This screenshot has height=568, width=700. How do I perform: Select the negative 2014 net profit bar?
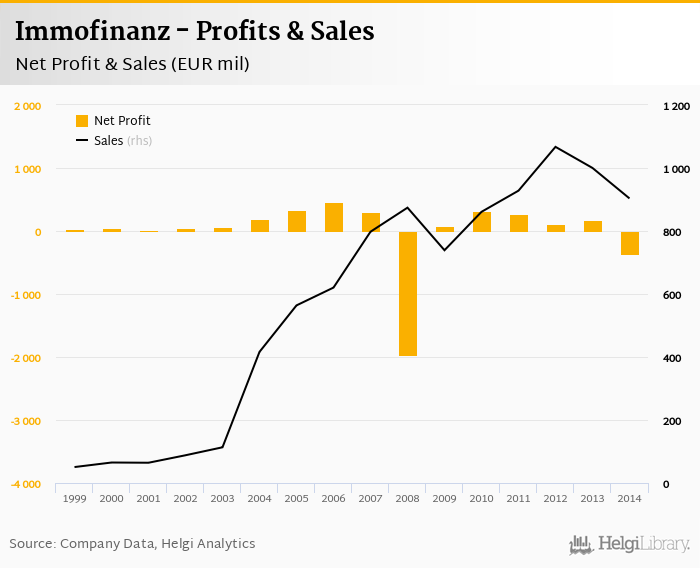(630, 243)
